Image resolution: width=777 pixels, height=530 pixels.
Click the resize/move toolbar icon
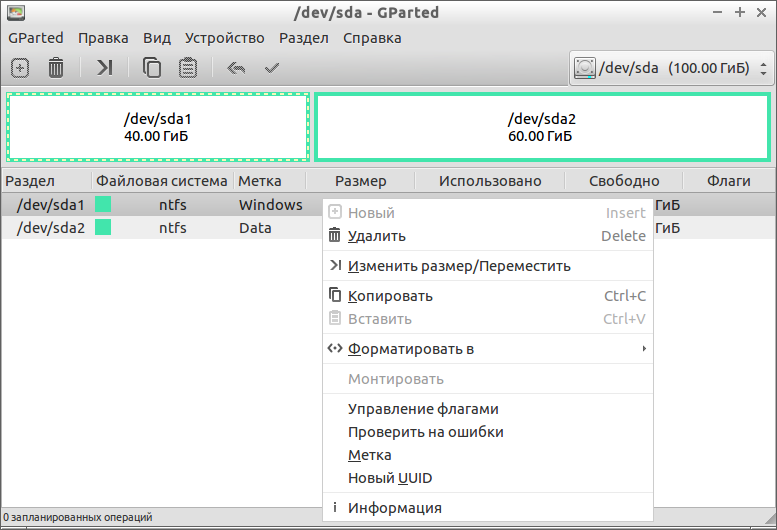pos(104,68)
